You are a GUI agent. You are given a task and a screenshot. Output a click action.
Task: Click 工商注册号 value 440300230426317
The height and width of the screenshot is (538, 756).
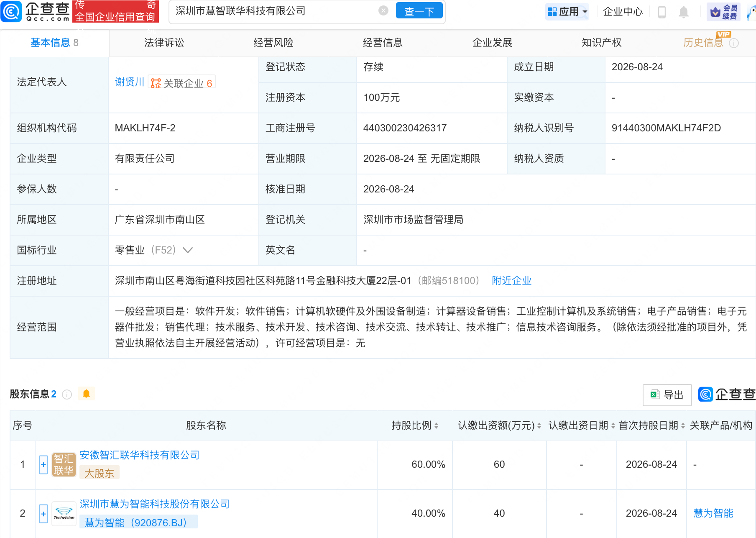(x=405, y=128)
